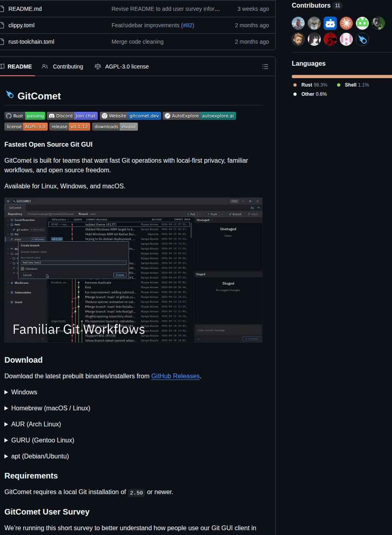Open the Rust passing build badge
The height and width of the screenshot is (535, 392).
point(25,116)
